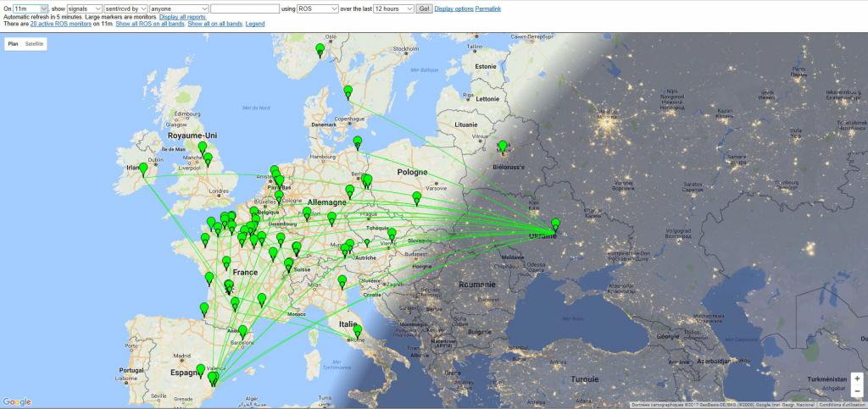868x409 pixels.
Task: Click the 'Display all reports' link
Action: click(x=183, y=17)
